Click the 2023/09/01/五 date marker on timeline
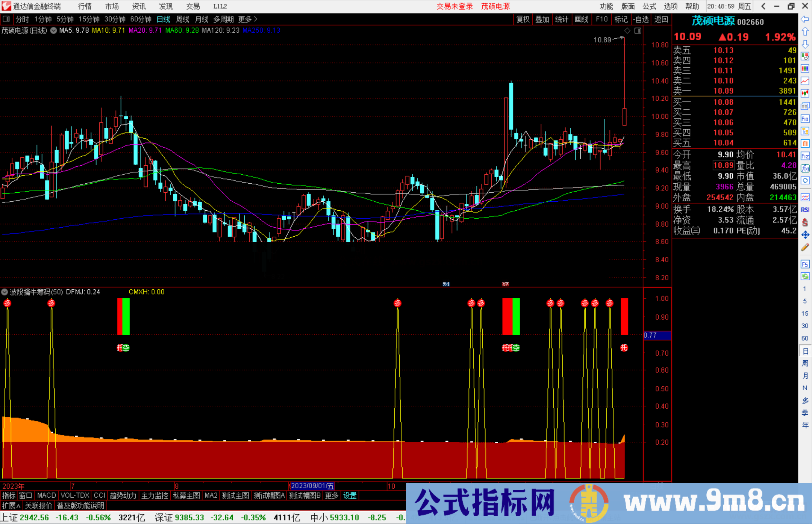 (x=312, y=486)
